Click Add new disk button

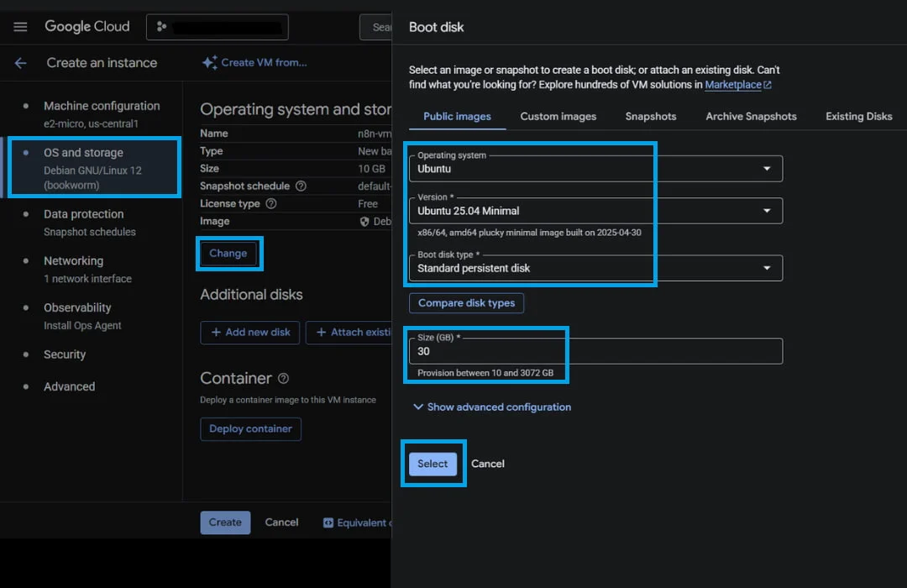(250, 332)
